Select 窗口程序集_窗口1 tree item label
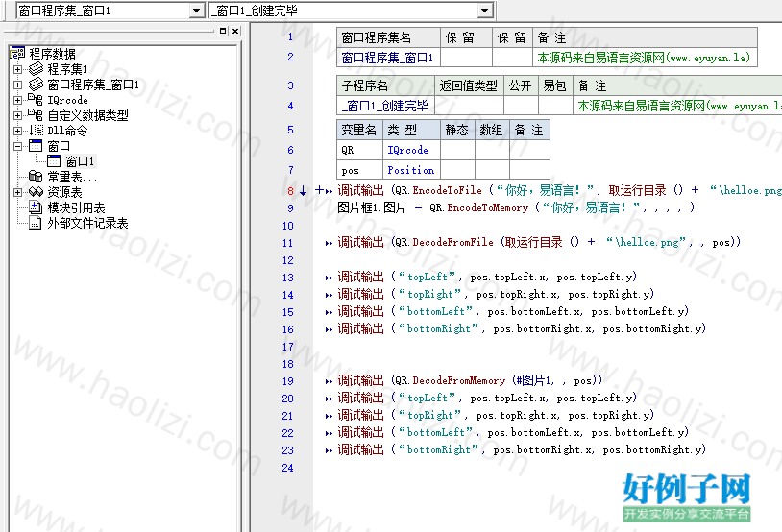This screenshot has height=532, width=782. 93,85
